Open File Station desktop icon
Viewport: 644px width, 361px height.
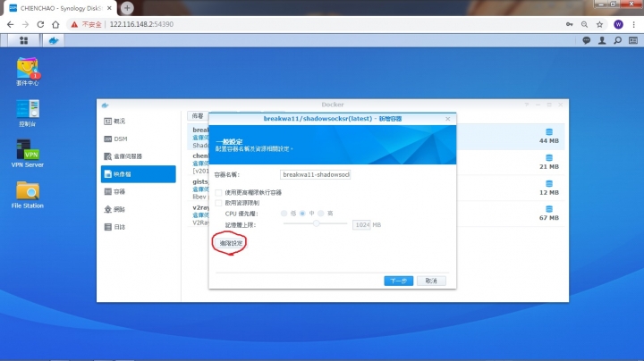pos(27,195)
